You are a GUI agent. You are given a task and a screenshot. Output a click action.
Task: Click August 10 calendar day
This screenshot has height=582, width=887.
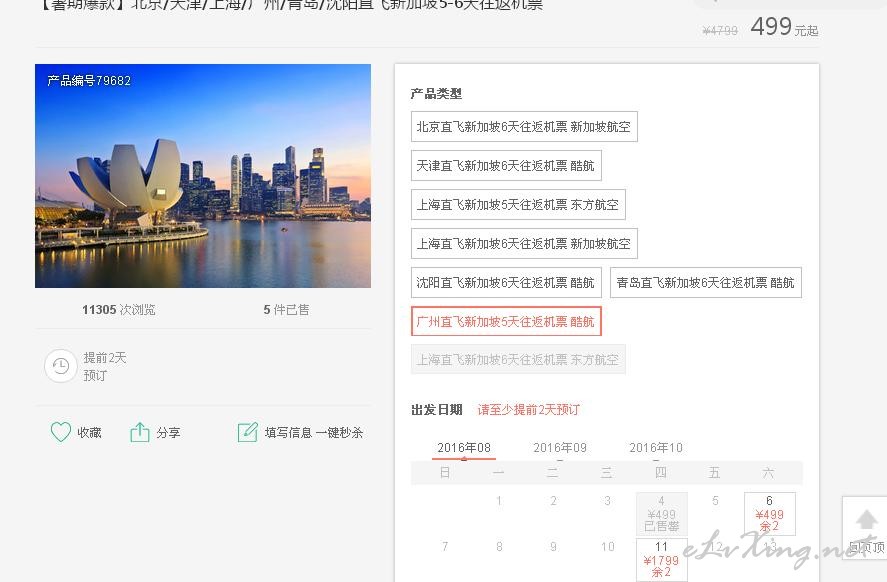click(x=608, y=547)
